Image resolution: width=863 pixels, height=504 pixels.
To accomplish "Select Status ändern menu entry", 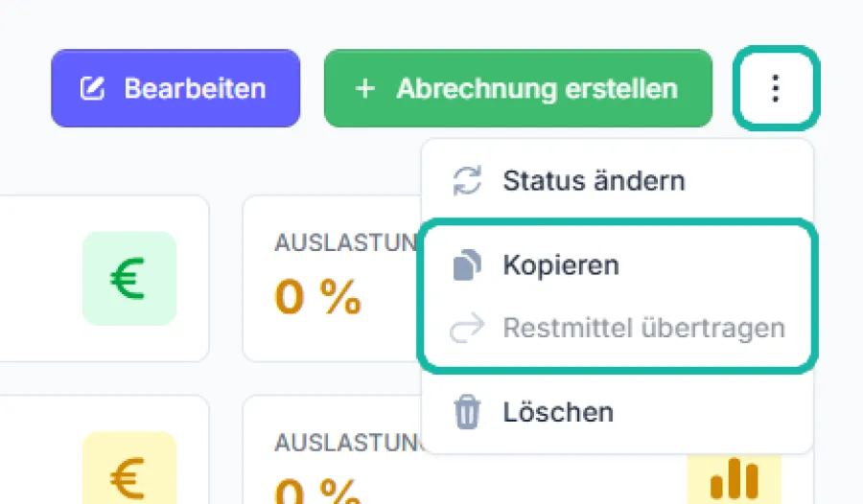I will coord(618,180).
